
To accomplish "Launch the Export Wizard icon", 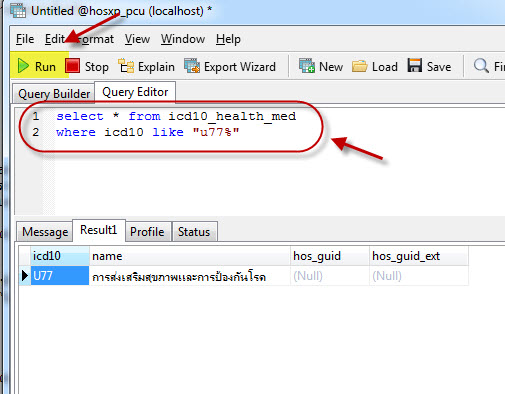I will coord(192,66).
